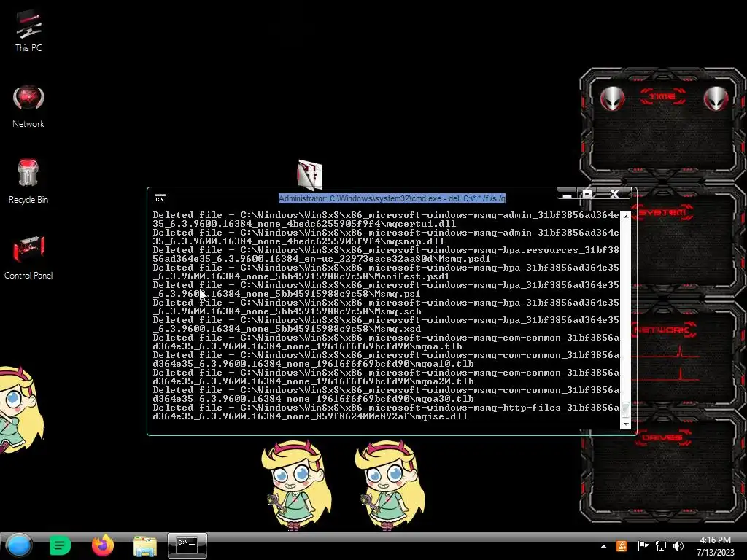The width and height of the screenshot is (747, 560).
Task: Click the DRIVES label on the gadget
Action: (x=662, y=437)
